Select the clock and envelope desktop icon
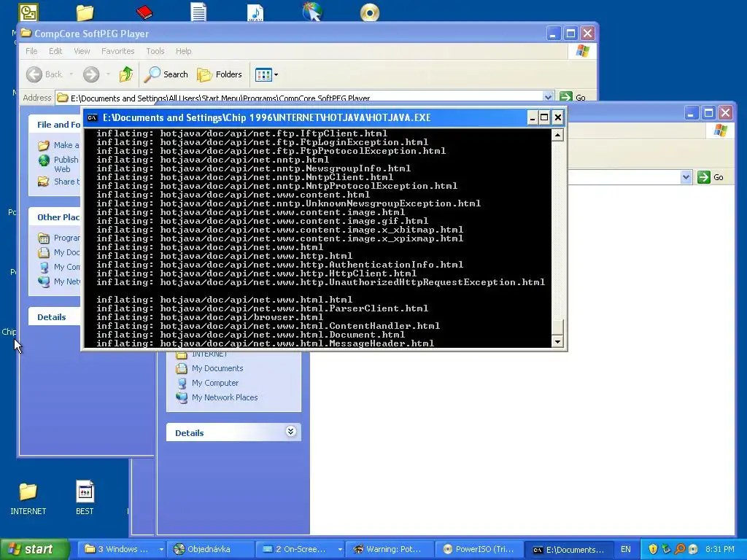The image size is (747, 560). click(28, 12)
